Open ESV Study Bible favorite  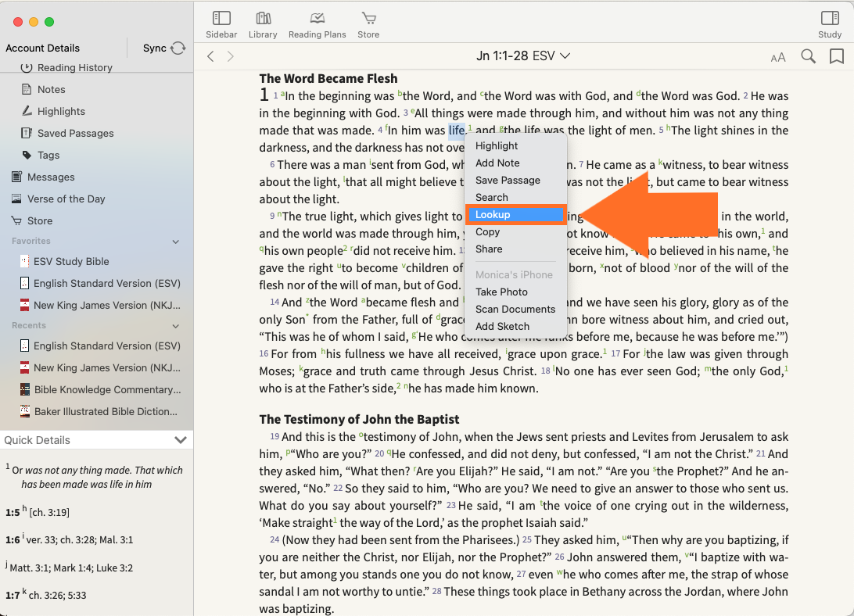point(71,261)
